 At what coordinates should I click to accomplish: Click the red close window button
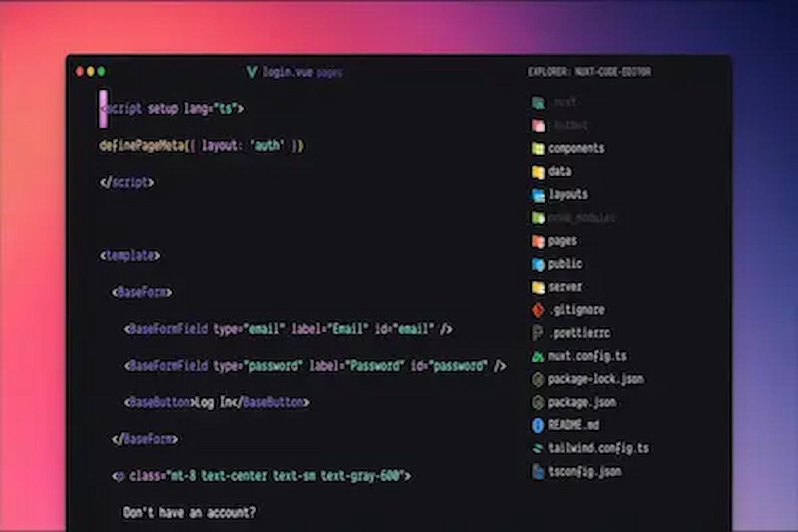coord(80,72)
